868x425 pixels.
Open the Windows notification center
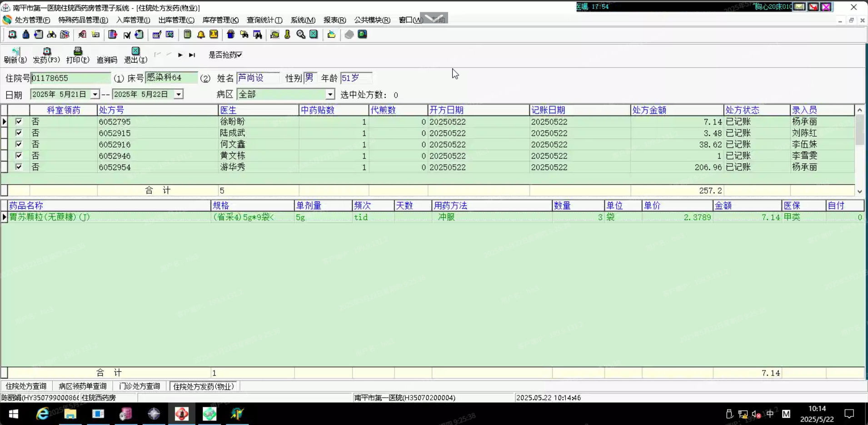pos(849,414)
